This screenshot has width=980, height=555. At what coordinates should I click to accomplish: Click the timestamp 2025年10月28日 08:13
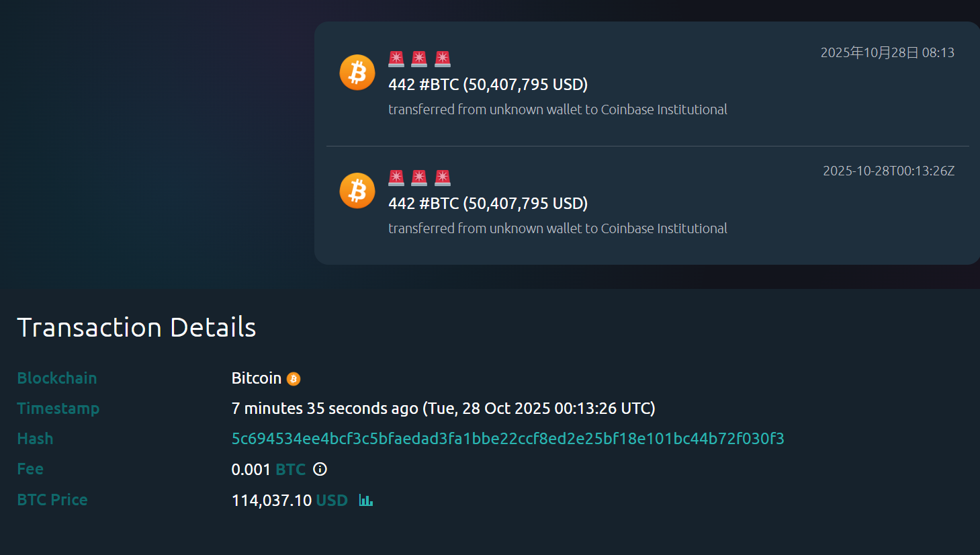pos(888,52)
